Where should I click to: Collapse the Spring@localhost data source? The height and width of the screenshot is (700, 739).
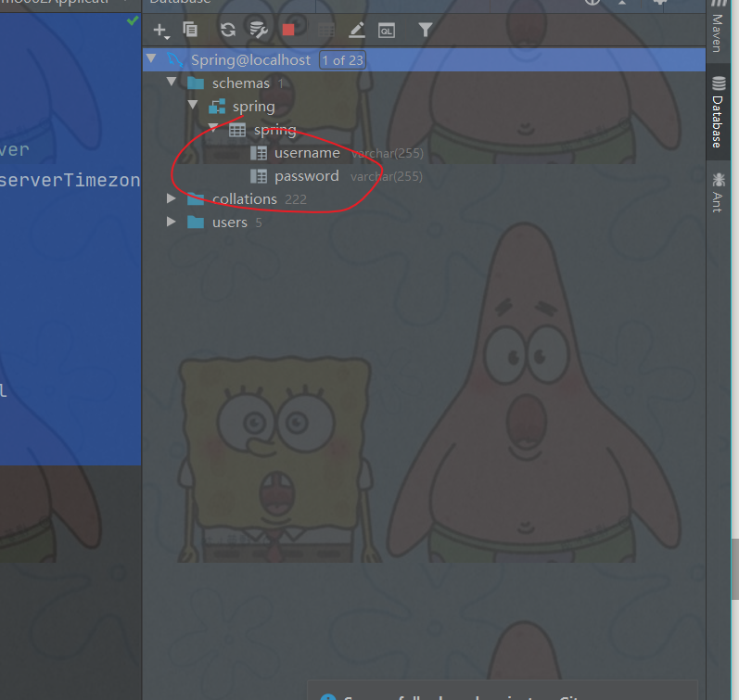coord(151,58)
